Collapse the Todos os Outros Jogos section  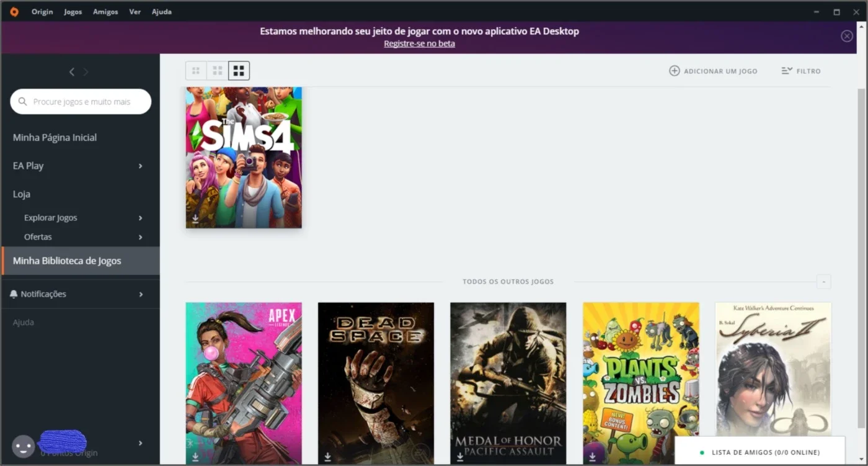point(824,282)
